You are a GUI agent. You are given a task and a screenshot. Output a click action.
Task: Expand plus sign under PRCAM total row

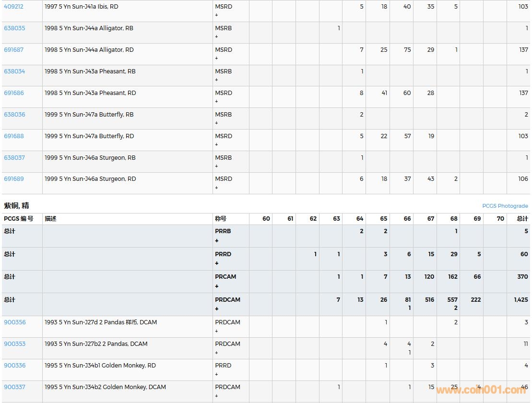pos(217,286)
